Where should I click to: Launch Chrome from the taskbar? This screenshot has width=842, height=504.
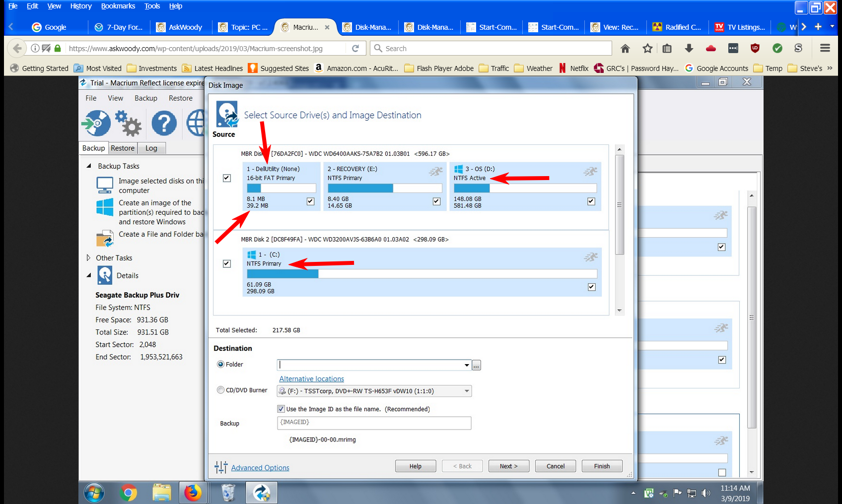(128, 493)
